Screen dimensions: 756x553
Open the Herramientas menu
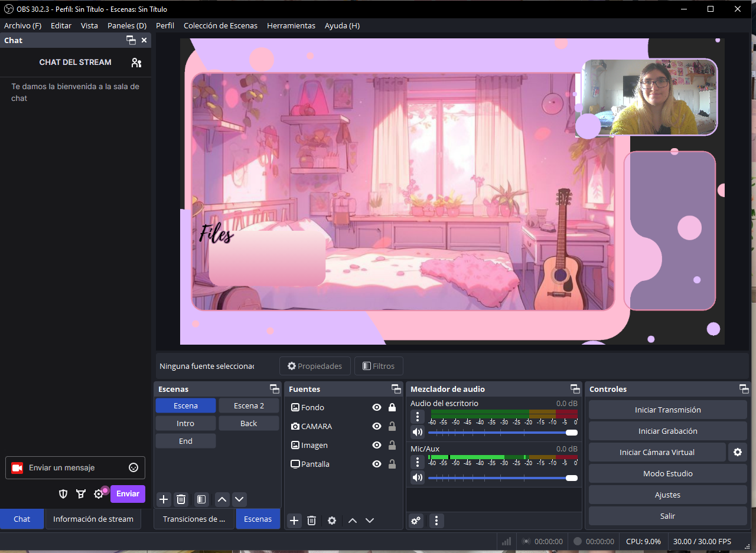[x=291, y=25]
